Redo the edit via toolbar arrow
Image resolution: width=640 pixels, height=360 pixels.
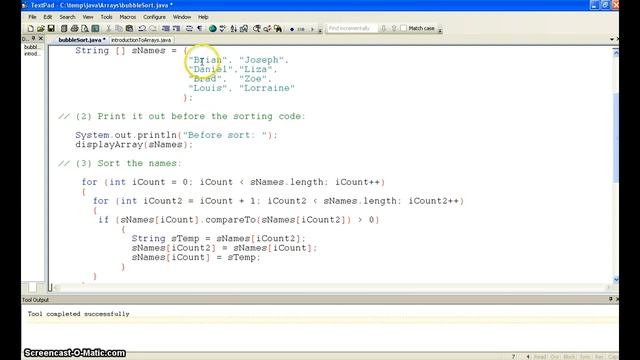(x=153, y=29)
